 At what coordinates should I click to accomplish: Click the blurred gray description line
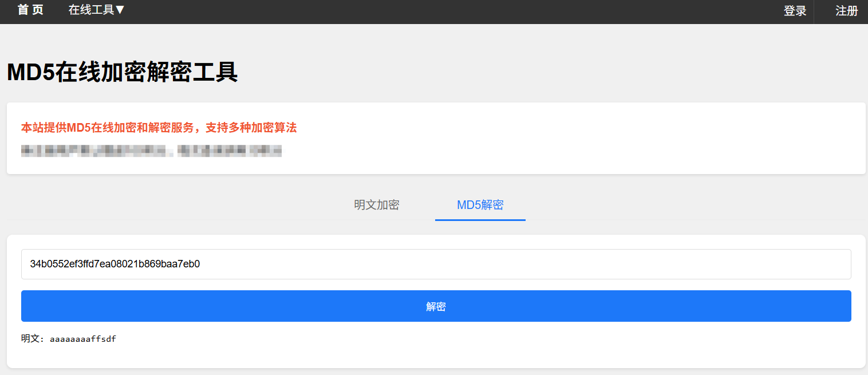151,151
